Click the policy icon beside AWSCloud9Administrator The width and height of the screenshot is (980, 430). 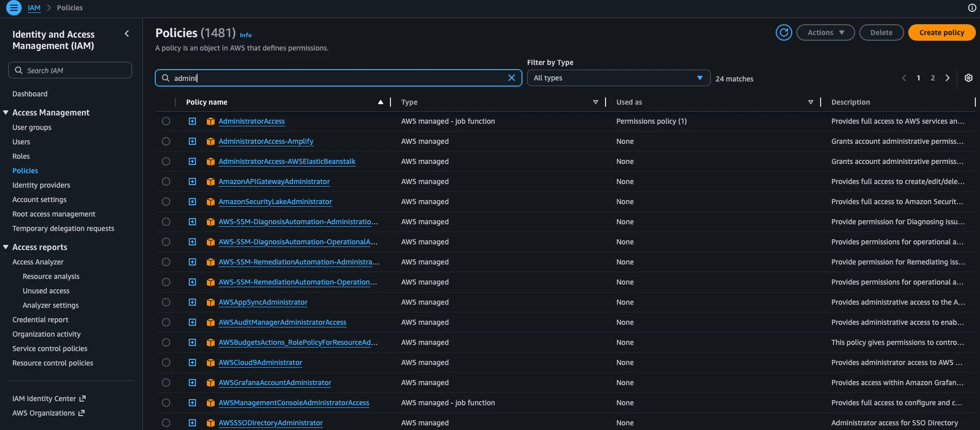210,363
